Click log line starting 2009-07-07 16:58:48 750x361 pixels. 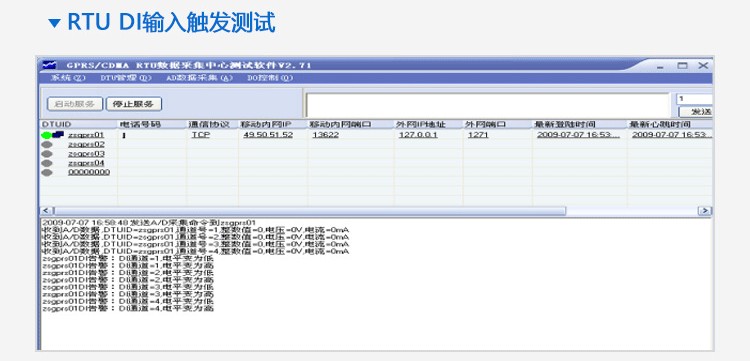click(x=149, y=223)
